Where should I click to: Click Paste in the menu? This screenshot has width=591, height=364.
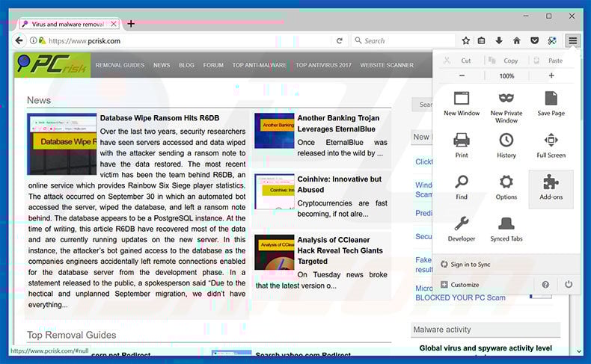549,61
